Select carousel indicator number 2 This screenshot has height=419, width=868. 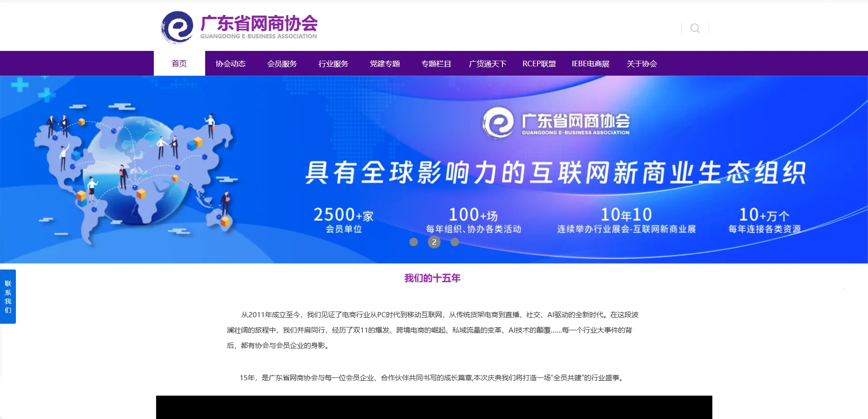click(434, 242)
